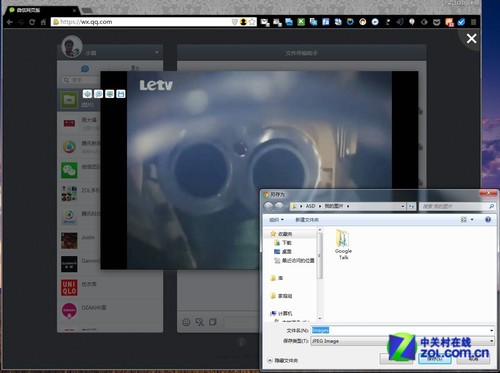Click the bookmark star in the address bar
Viewport: 500px width, 373px height.
click(x=252, y=22)
